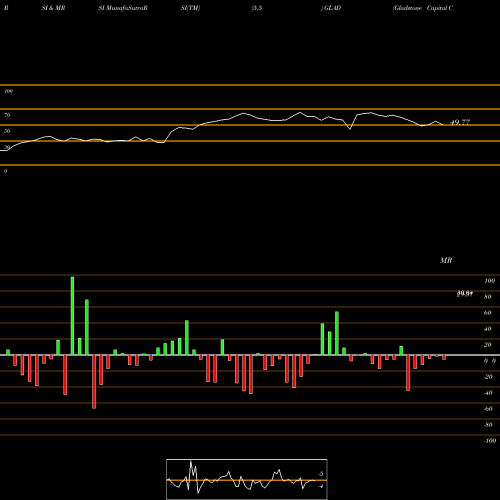Click the MR indicator label
Image resolution: width=500 pixels, height=500 pixels.
[x=446, y=260]
